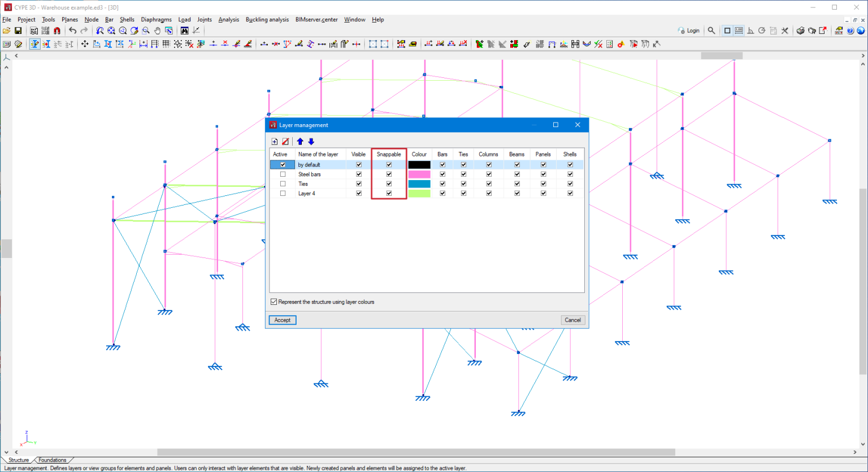Click the Accept button
868x472 pixels.
[282, 320]
